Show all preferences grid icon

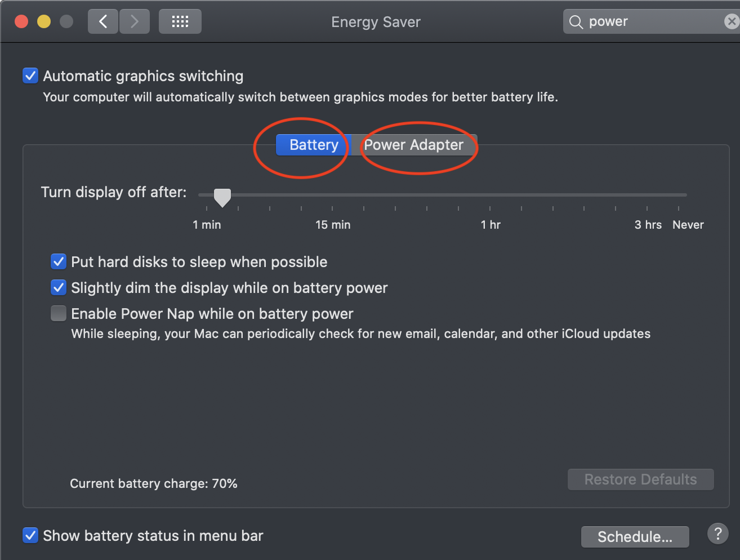(180, 22)
